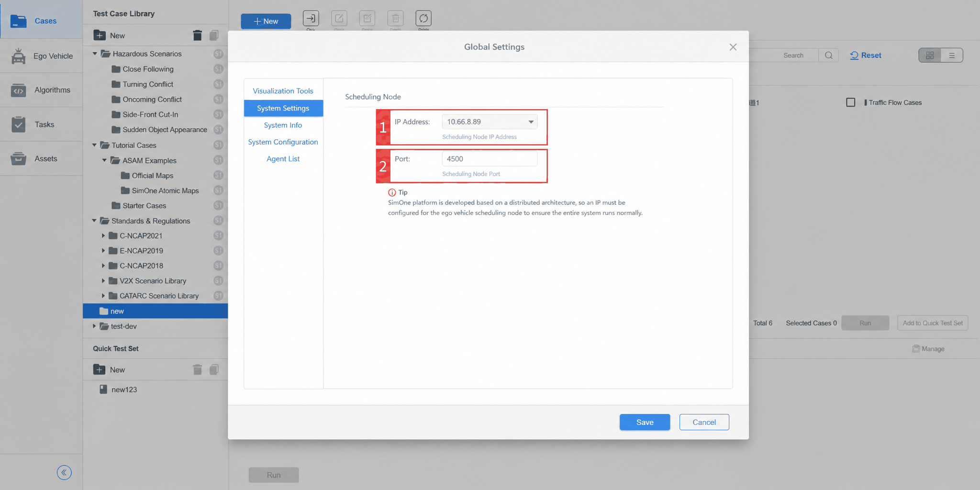
Task: Click the Reset link
Action: pos(866,56)
